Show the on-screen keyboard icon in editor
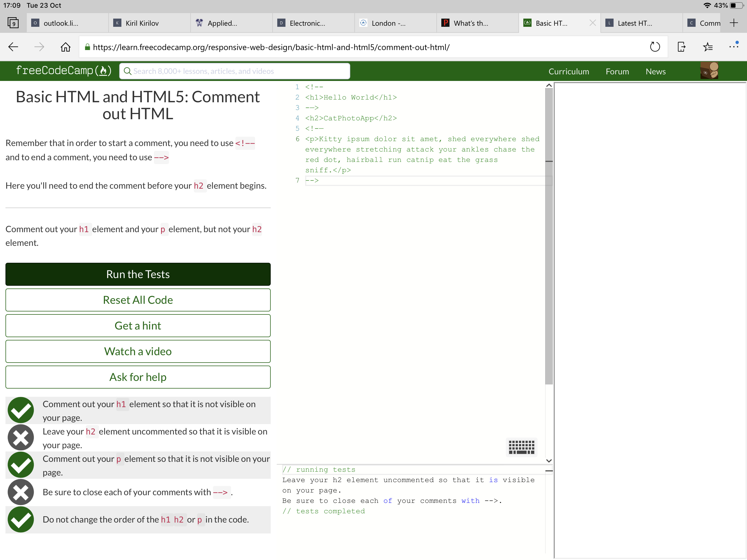 click(521, 447)
